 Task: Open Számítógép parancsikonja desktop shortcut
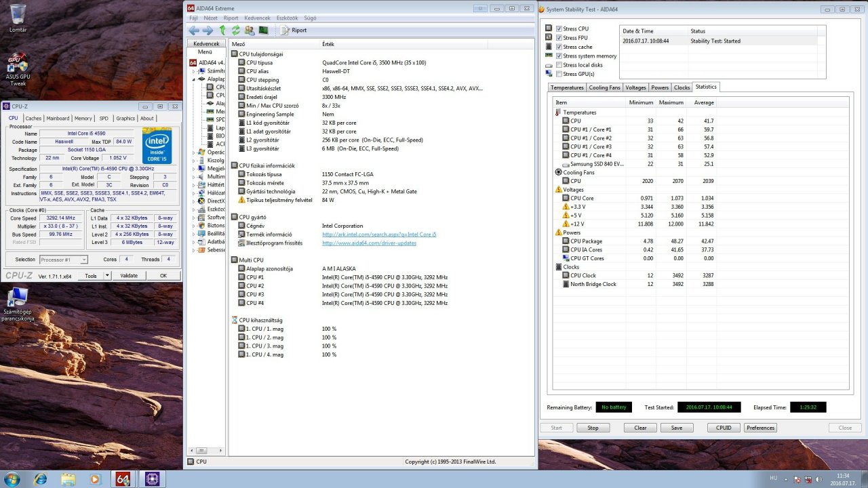click(18, 305)
